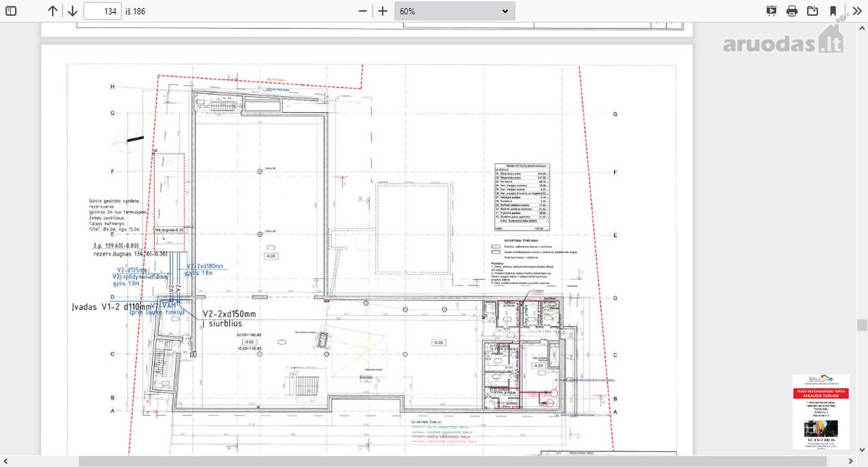
Task: Click the right arrow of the horizontal scrollbar
Action: 851,461
